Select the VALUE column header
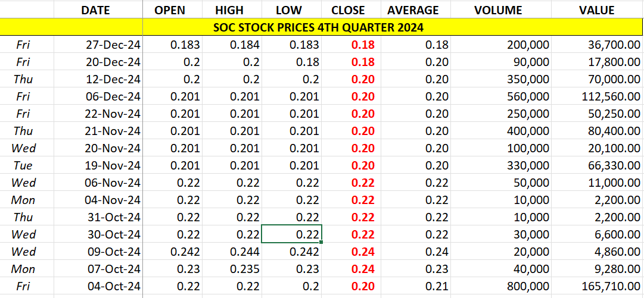 [x=597, y=10]
